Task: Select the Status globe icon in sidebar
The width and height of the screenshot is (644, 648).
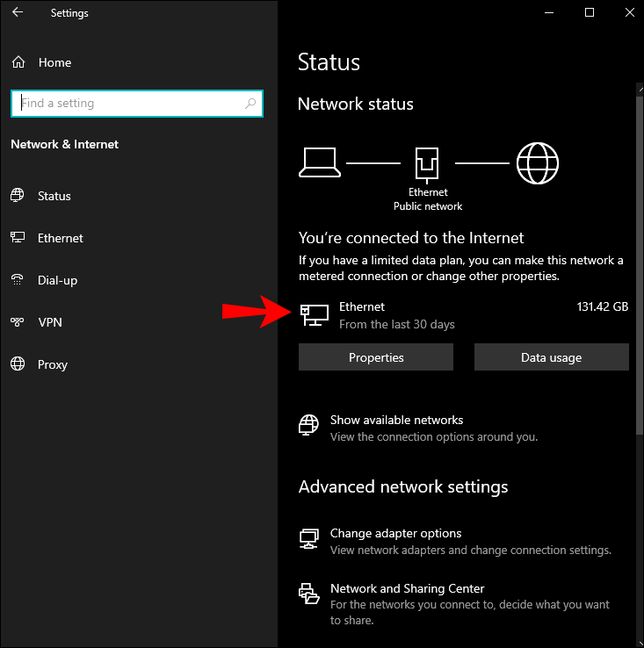Action: (x=17, y=195)
